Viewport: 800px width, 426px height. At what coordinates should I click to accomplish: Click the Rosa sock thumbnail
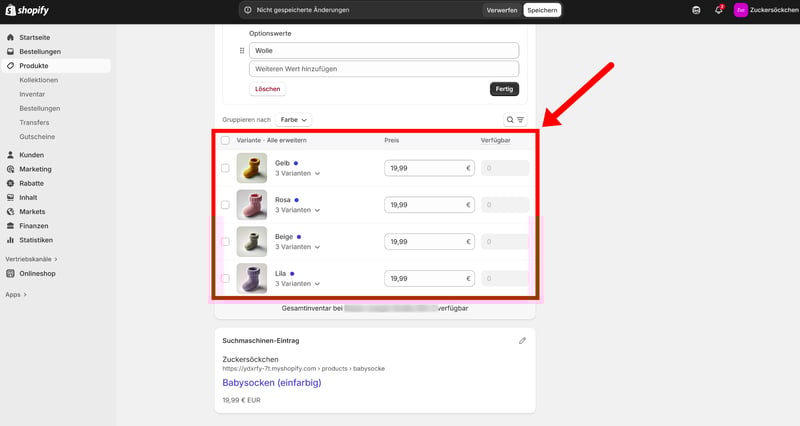point(252,205)
